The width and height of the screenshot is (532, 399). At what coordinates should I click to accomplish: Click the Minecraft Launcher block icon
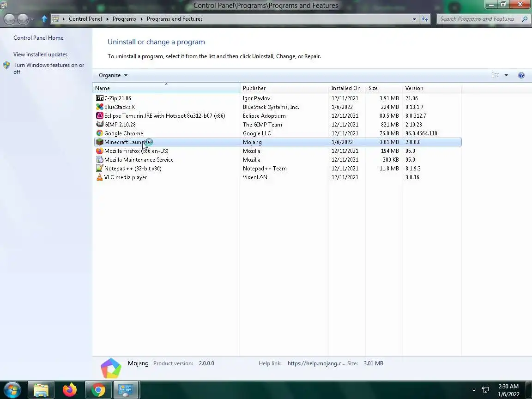[99, 142]
